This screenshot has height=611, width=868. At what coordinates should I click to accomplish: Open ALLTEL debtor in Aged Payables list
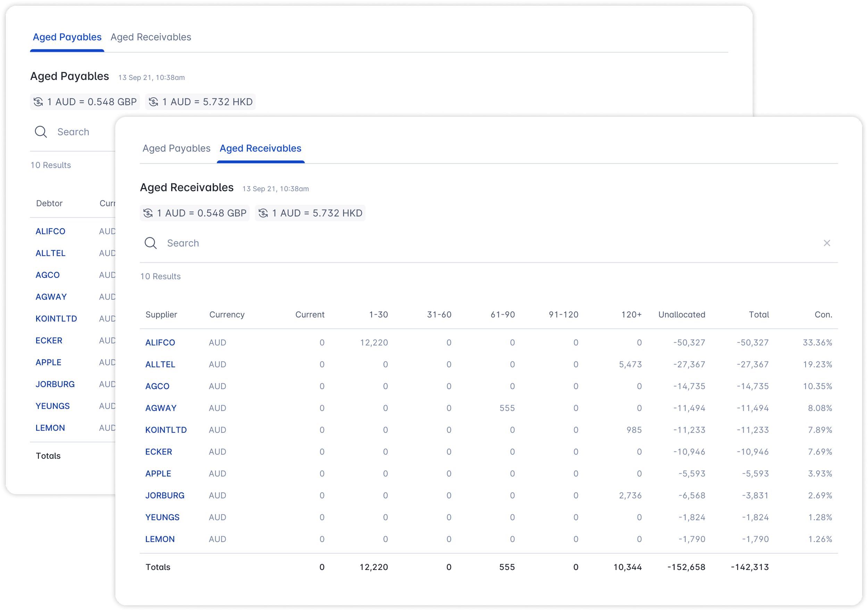(x=50, y=253)
